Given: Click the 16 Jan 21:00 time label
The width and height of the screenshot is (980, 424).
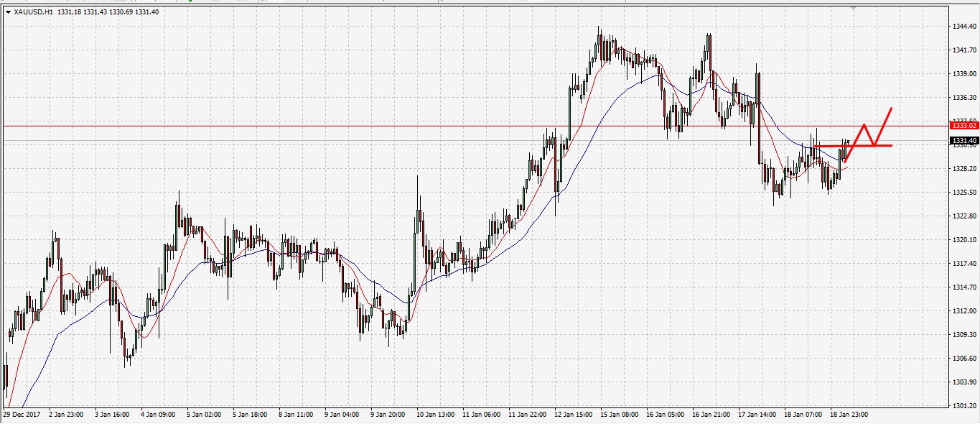Looking at the screenshot, I should tap(710, 415).
